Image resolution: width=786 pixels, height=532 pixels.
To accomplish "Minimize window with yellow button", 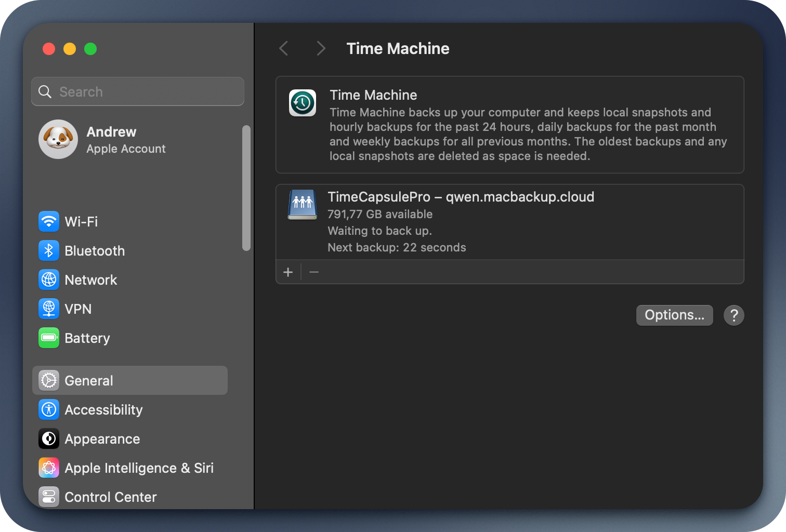I will coord(70,49).
